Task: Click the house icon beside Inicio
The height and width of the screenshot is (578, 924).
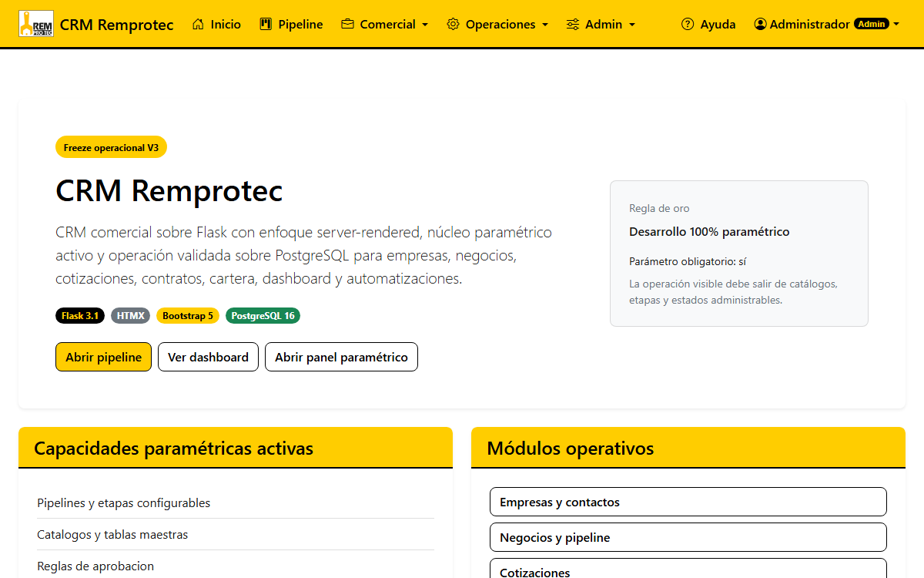Action: pyautogui.click(x=199, y=24)
